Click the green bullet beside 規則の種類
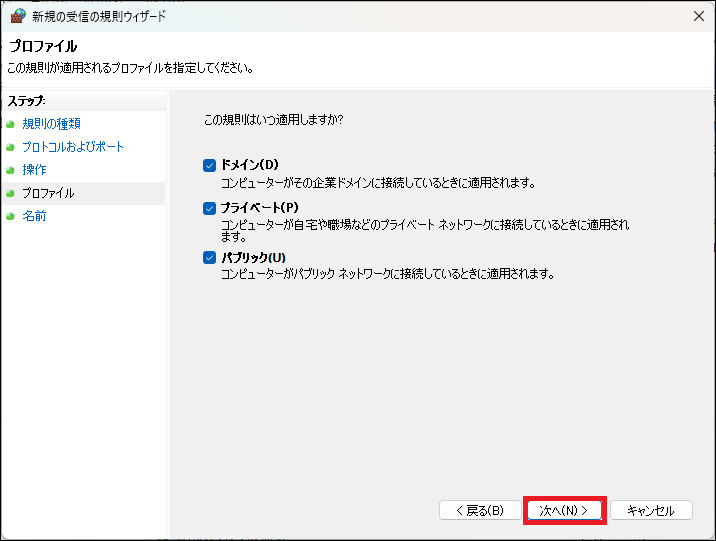 point(11,124)
